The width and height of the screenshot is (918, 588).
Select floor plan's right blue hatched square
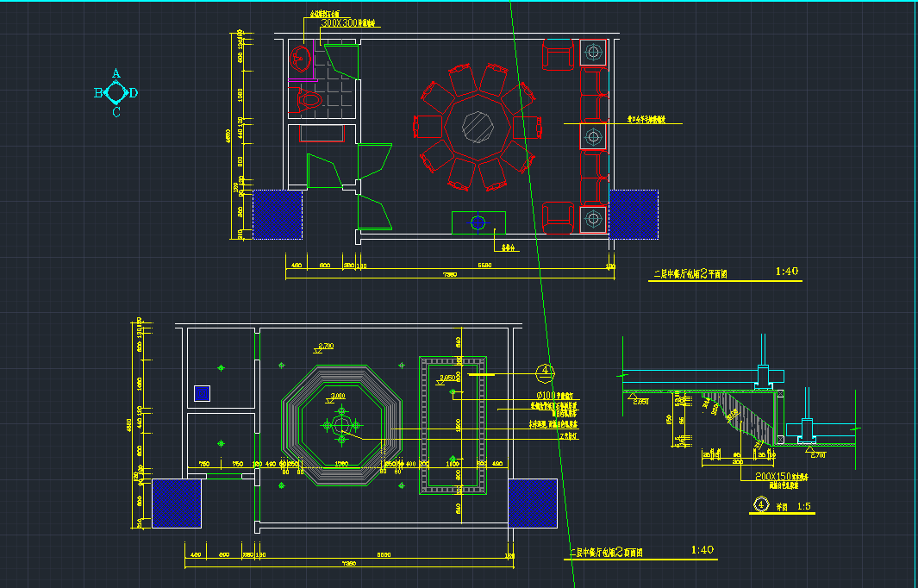click(x=634, y=215)
